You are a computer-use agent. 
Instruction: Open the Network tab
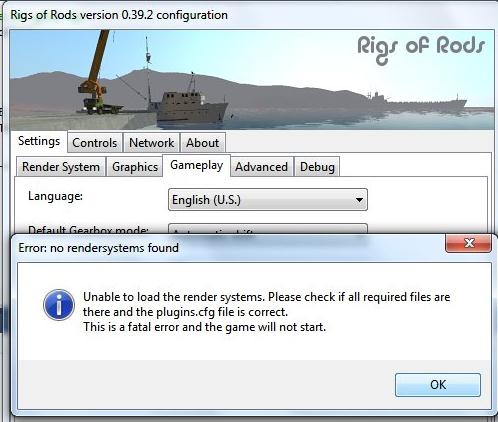pos(151,143)
